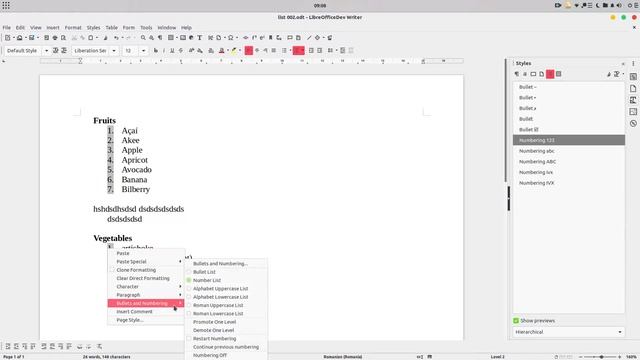Toggle Bold formatting icon
The image size is (640, 360).
click(x=156, y=51)
